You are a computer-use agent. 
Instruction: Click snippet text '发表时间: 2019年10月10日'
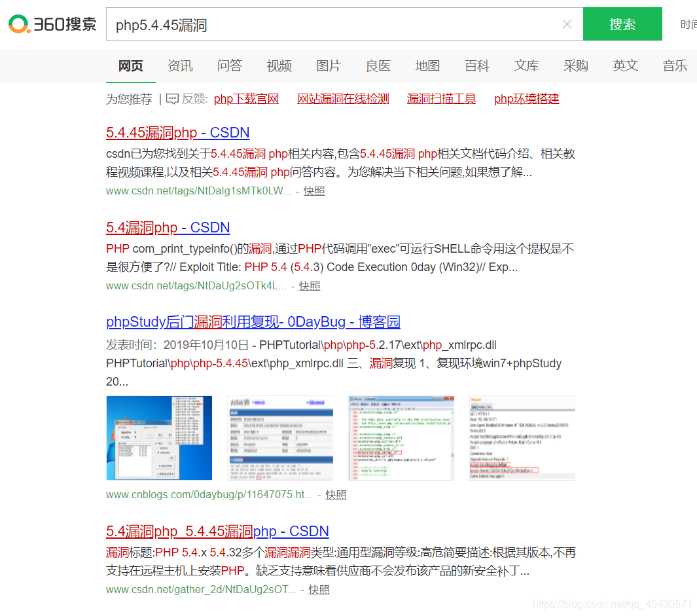pyautogui.click(x=177, y=345)
